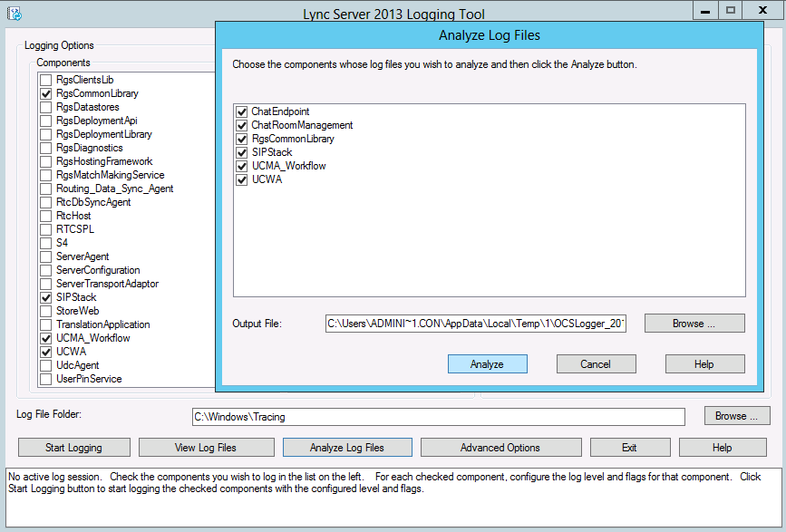Click inside the Output File path field
The width and height of the screenshot is (786, 532).
coord(471,324)
